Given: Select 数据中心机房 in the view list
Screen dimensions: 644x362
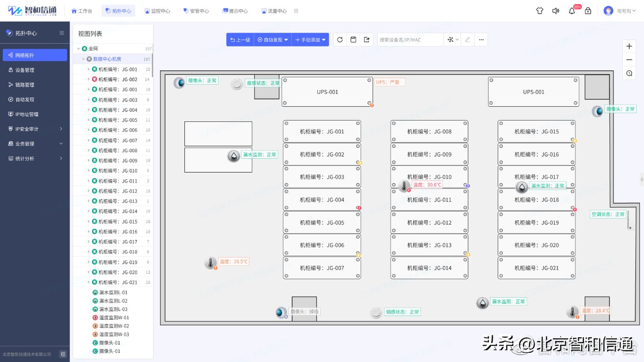Looking at the screenshot, I should pyautogui.click(x=107, y=59).
